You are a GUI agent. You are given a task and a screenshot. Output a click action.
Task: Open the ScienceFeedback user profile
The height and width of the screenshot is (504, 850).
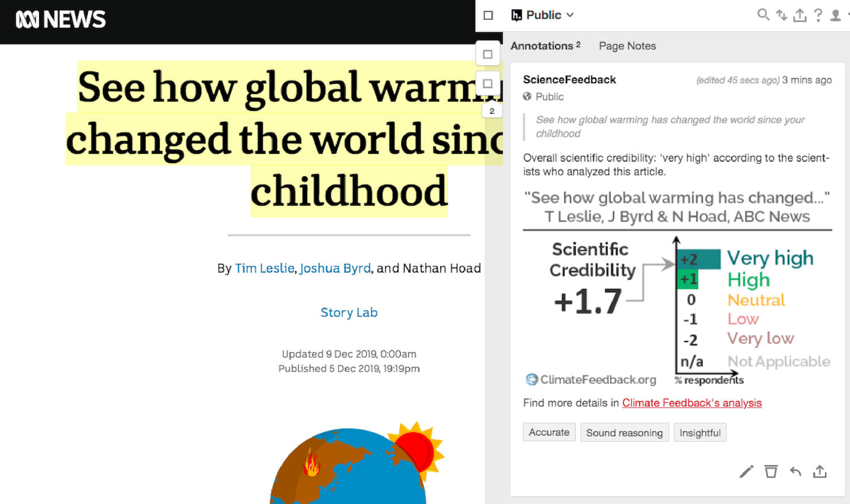pos(569,80)
